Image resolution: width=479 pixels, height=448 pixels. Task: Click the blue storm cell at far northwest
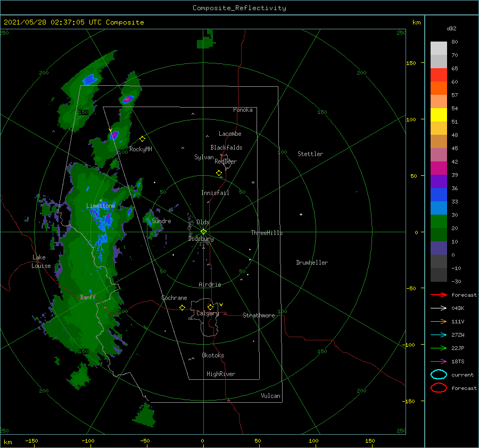point(90,79)
